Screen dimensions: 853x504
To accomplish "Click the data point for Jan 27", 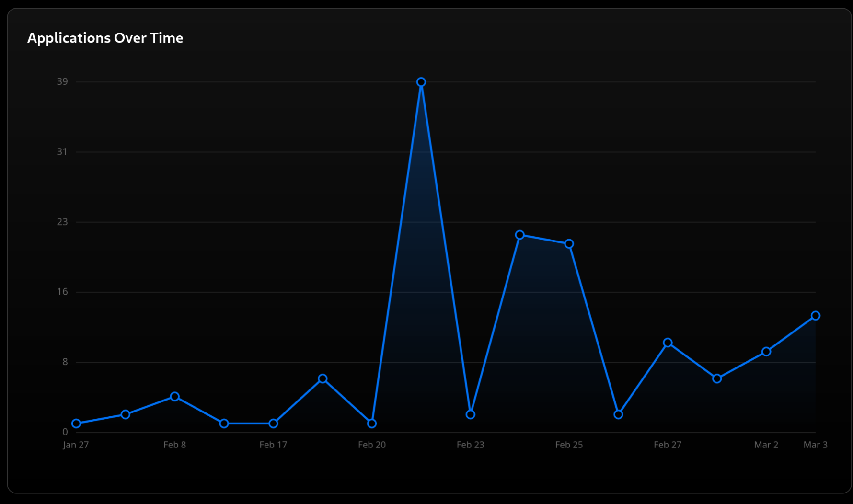I will [76, 424].
